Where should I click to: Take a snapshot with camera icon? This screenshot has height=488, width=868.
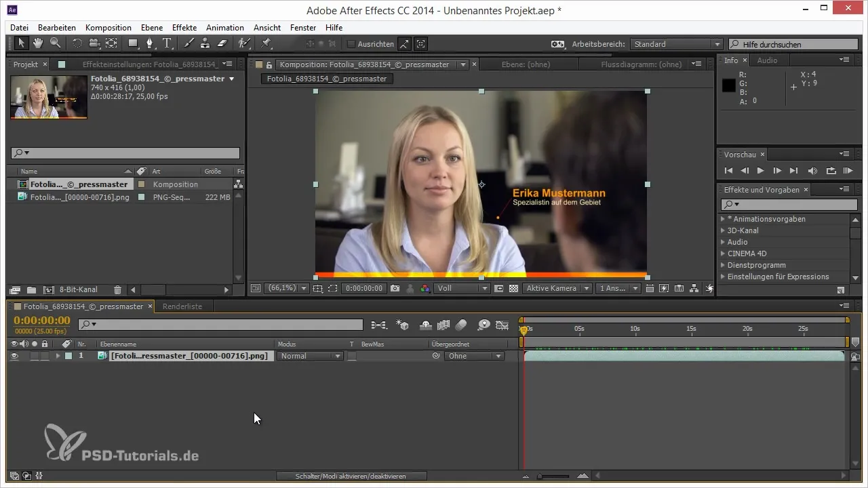395,288
